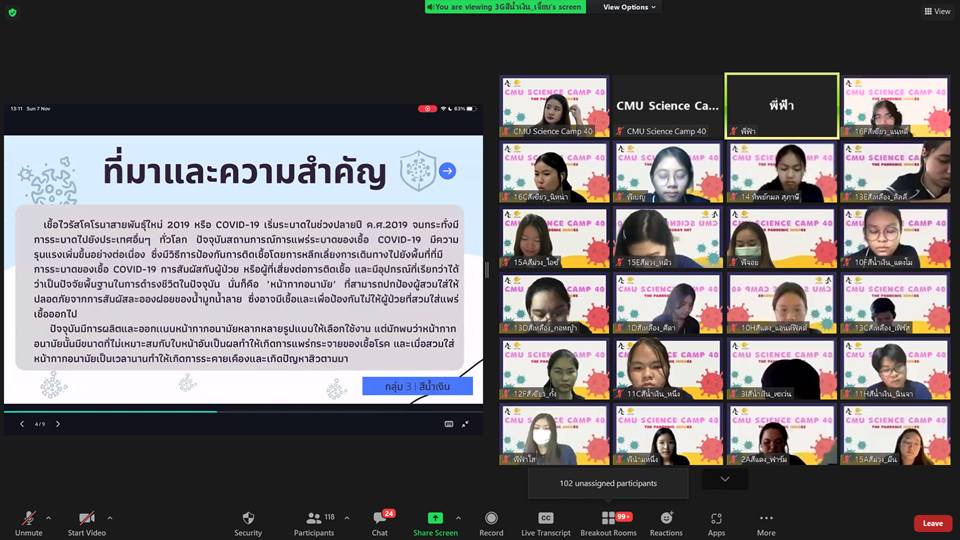
Task: Open the View Options menu
Action: coord(629,7)
